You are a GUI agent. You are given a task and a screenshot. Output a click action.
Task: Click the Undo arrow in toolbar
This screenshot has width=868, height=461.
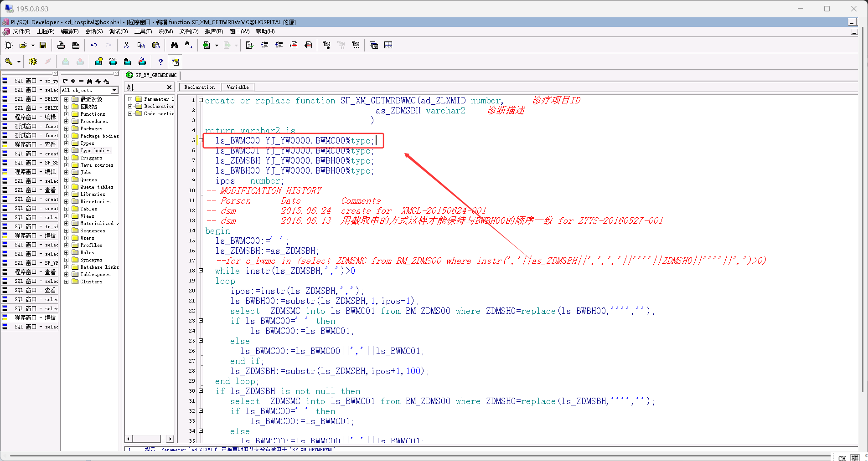click(x=94, y=45)
